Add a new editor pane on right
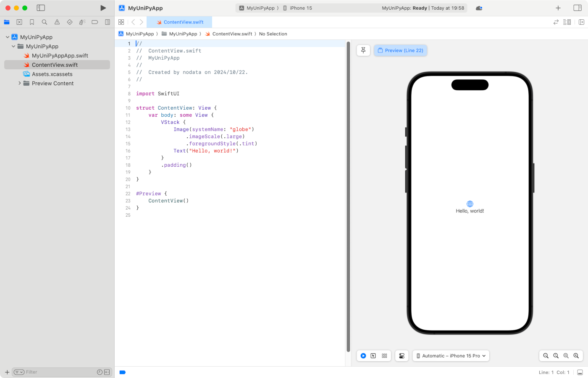The image size is (588, 378). point(581,22)
